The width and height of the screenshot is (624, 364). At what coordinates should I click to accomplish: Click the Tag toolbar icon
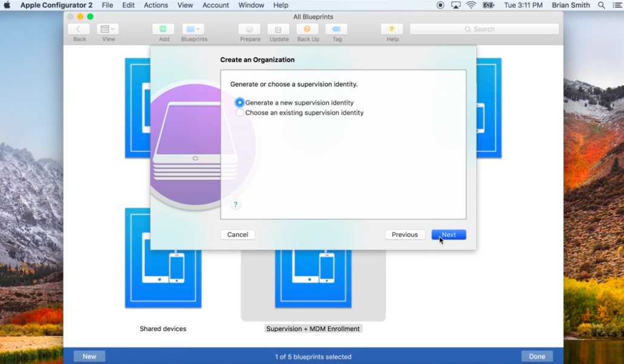pos(337,29)
